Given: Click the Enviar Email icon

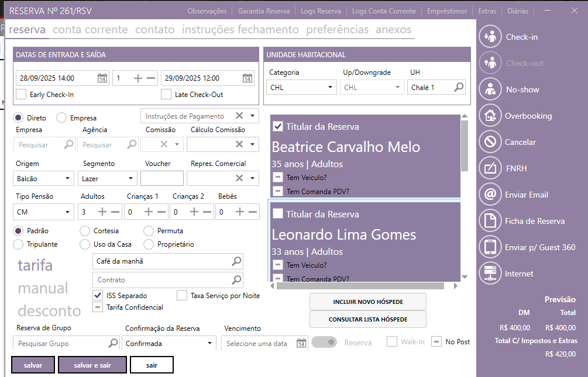Looking at the screenshot, I should (490, 195).
